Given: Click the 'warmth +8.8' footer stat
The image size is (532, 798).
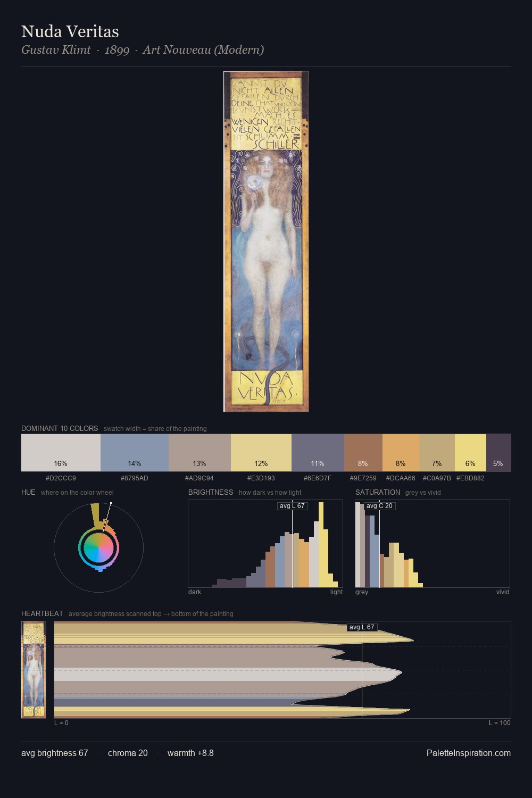Looking at the screenshot, I should [190, 753].
